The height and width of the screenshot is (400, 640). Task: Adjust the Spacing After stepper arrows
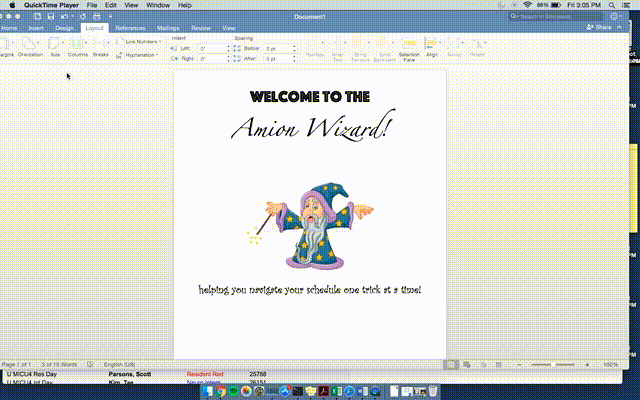pyautogui.click(x=294, y=59)
